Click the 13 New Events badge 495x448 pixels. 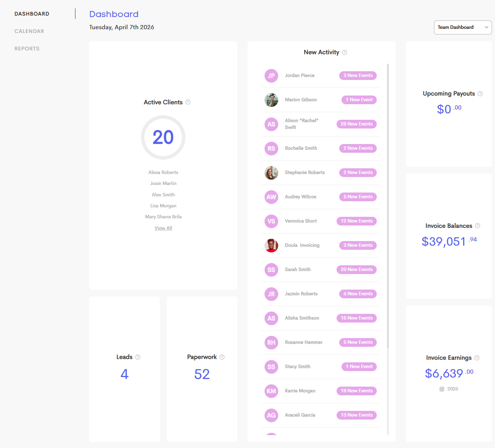pos(357,415)
